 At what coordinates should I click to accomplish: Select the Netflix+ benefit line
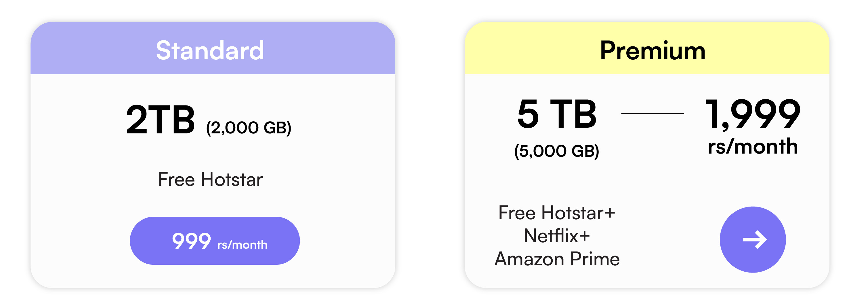[x=557, y=236]
